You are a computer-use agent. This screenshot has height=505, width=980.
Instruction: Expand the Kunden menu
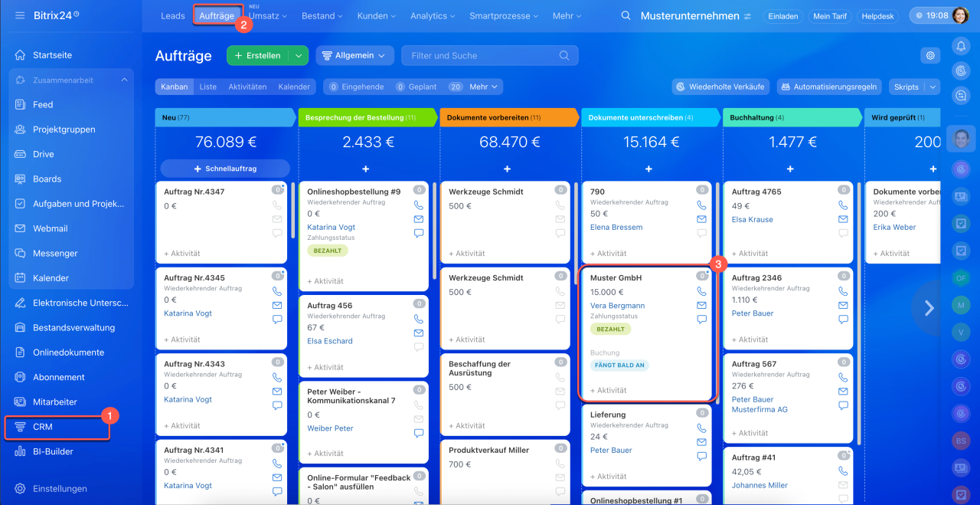coord(376,16)
